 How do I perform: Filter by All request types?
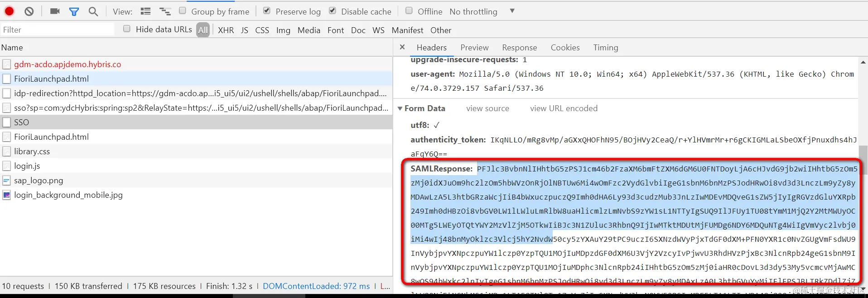203,30
